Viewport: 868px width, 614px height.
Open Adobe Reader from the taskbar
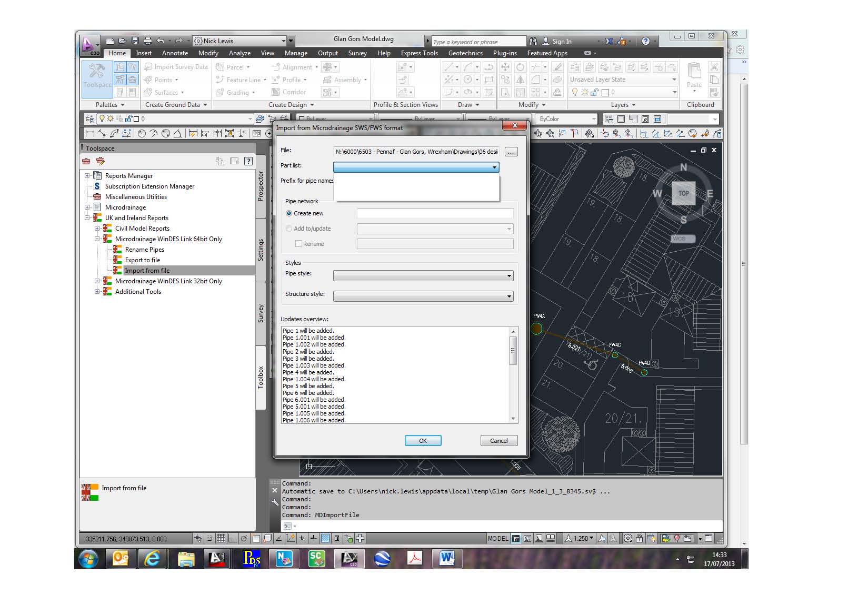(414, 559)
